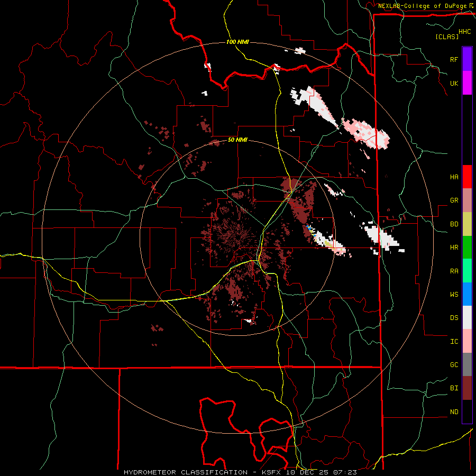Click the ND legend label
Viewport: 476px width, 476px height.
coord(454,412)
